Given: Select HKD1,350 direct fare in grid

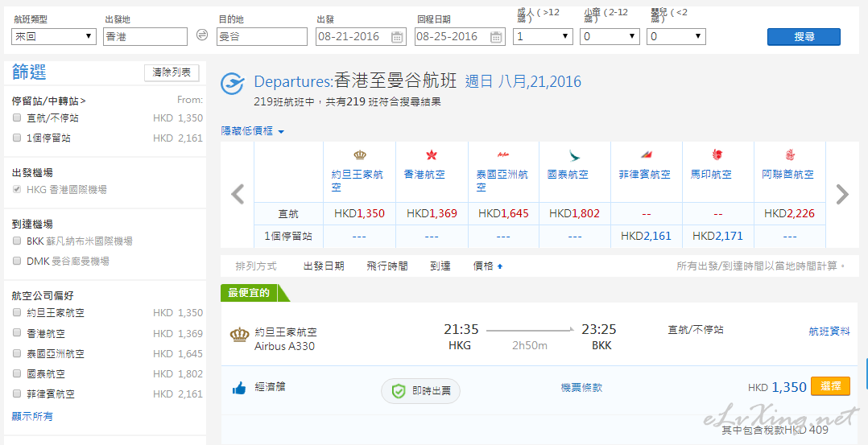Looking at the screenshot, I should coord(359,213).
